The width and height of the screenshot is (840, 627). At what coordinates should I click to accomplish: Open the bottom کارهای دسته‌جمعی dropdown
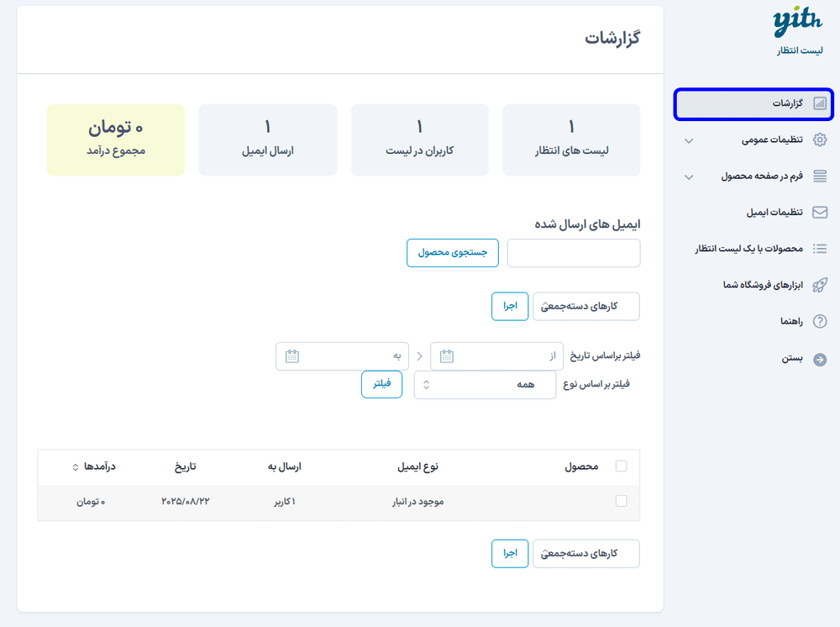coord(586,554)
